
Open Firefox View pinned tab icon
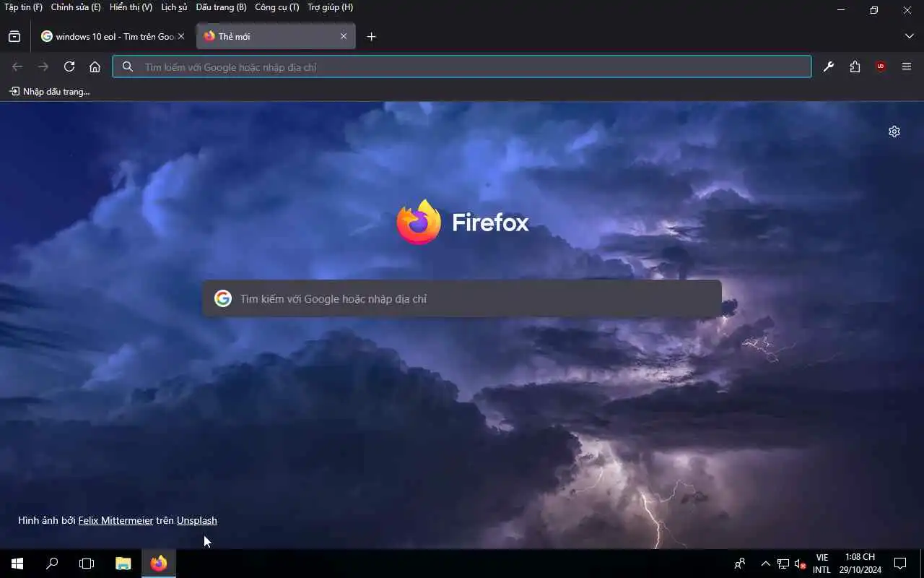(x=14, y=37)
